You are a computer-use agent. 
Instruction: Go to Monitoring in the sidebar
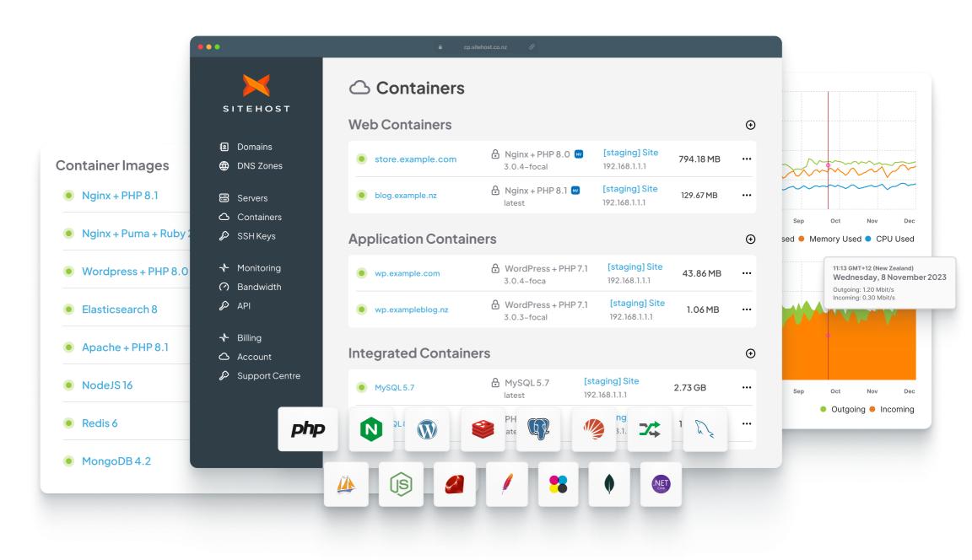point(258,268)
